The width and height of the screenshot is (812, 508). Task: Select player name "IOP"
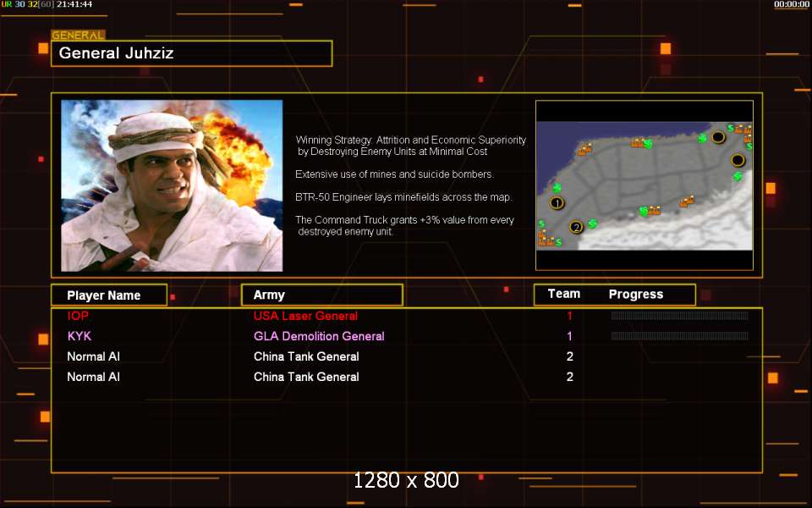pos(78,316)
